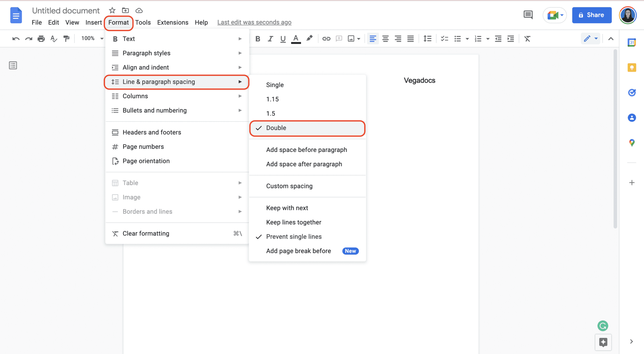
Task: Apply italic formatting
Action: pyautogui.click(x=270, y=38)
